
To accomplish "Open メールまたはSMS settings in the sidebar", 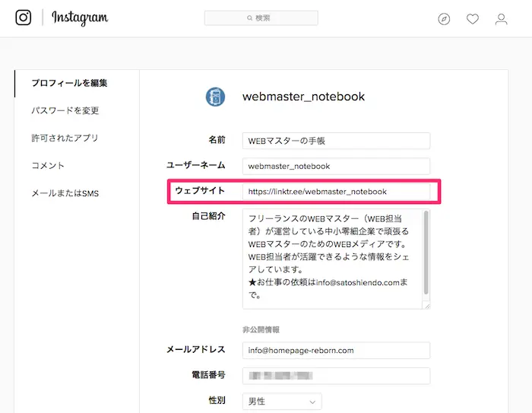I will click(65, 193).
